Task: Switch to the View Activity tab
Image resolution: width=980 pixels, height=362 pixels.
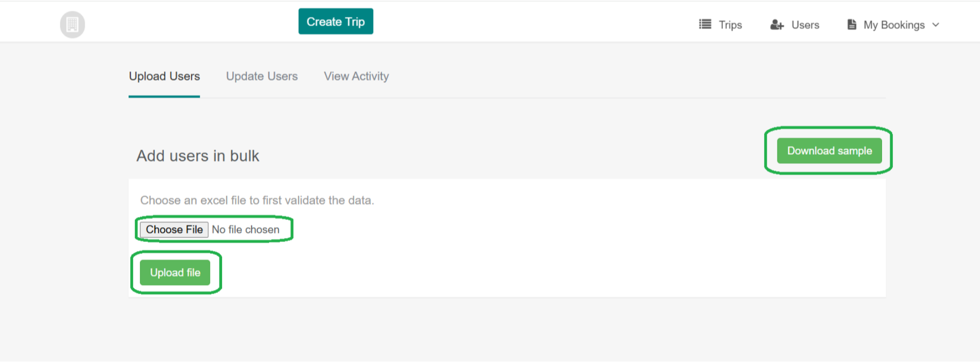Action: coord(356,77)
